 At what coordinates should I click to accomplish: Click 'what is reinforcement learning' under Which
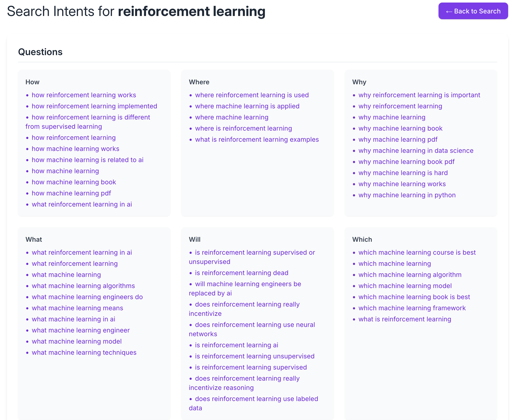(x=404, y=319)
